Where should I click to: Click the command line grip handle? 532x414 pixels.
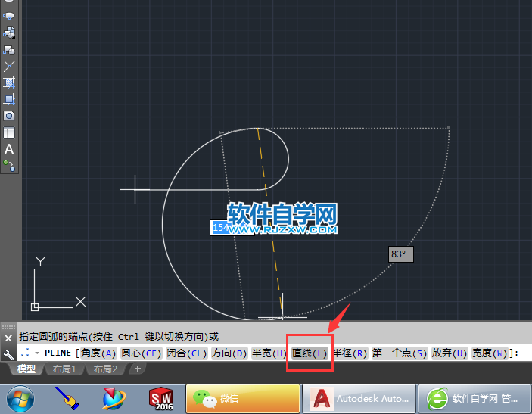8,327
